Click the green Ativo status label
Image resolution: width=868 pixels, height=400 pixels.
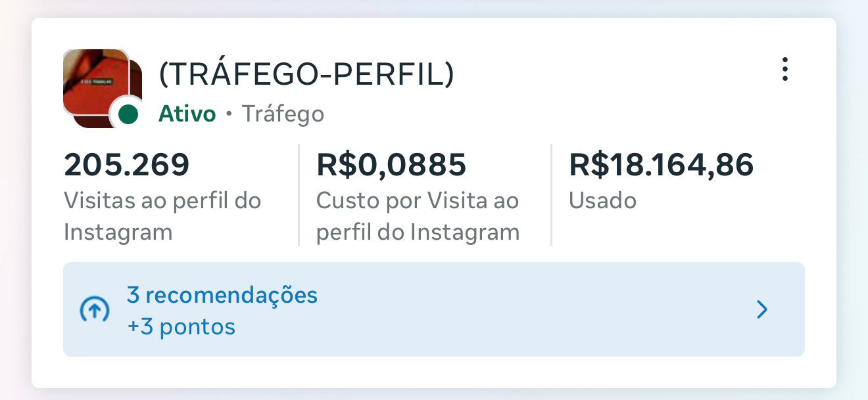(x=187, y=114)
